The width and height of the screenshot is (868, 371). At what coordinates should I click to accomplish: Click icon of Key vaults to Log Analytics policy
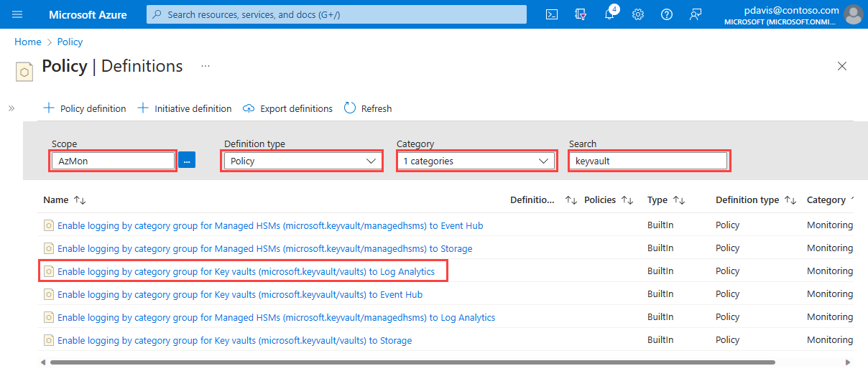tap(49, 271)
